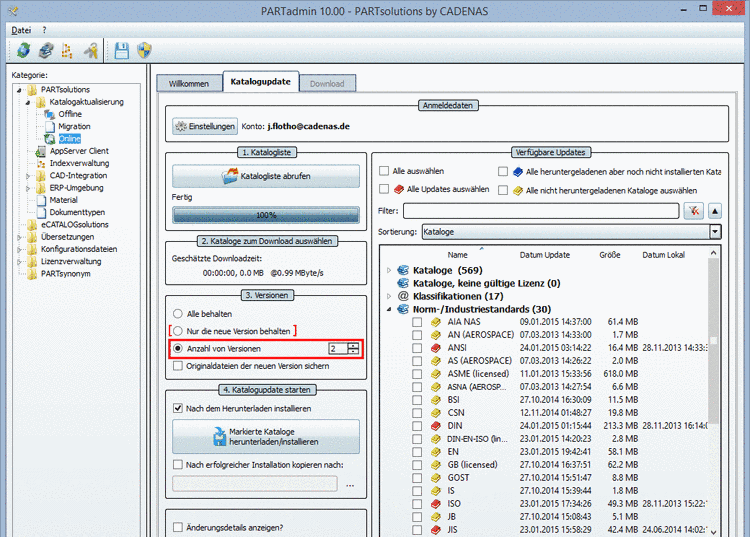Expand the Übersetzungen tree node
750x537 pixels.
point(19,237)
